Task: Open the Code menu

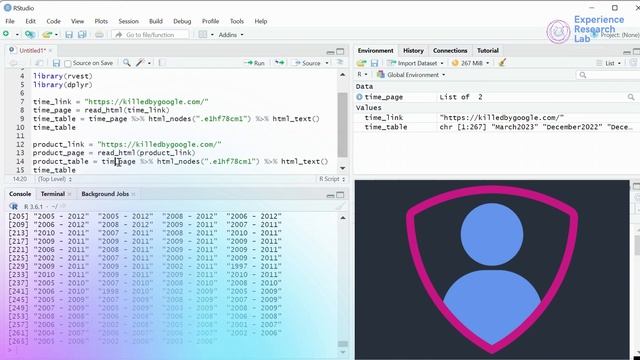Action: [53, 21]
